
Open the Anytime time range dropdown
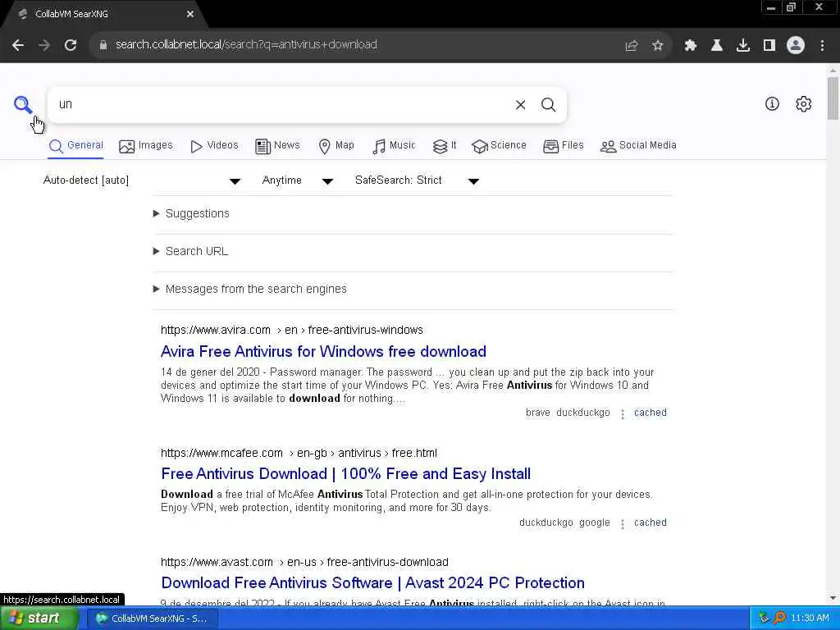pyautogui.click(x=297, y=180)
